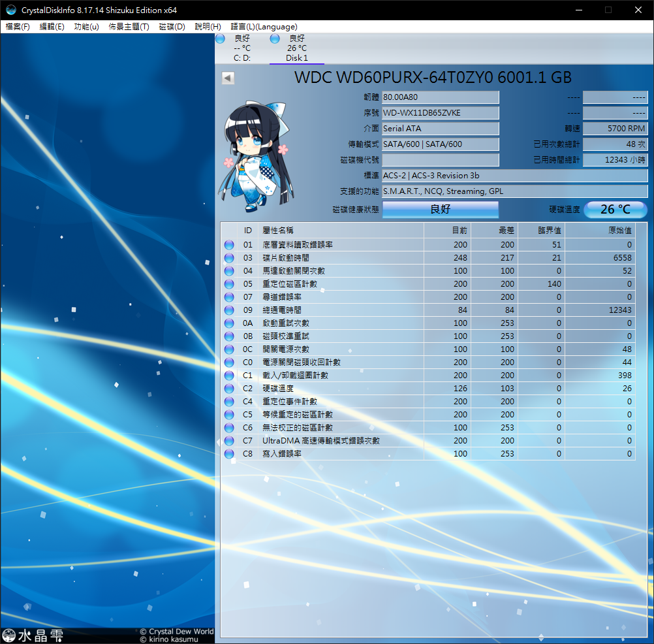654x644 pixels.
Task: Click the previous disk arrow button
Action: [x=228, y=78]
